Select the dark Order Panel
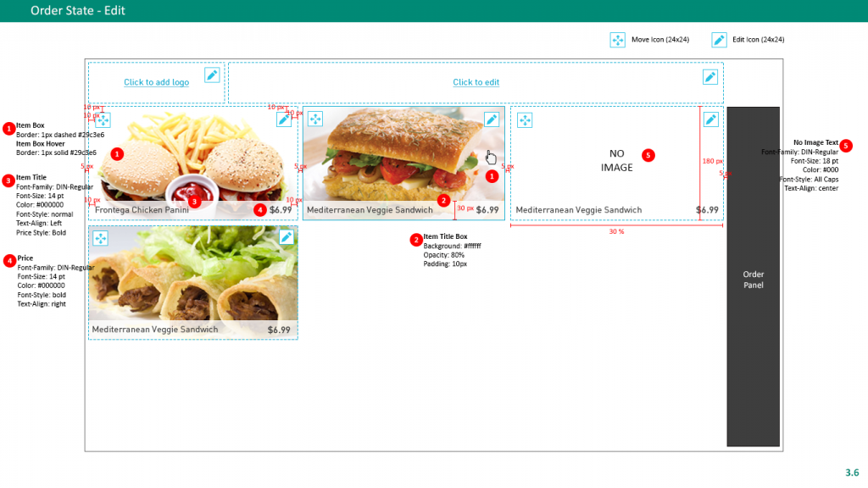Image resolution: width=868 pixels, height=488 pixels. click(x=753, y=280)
